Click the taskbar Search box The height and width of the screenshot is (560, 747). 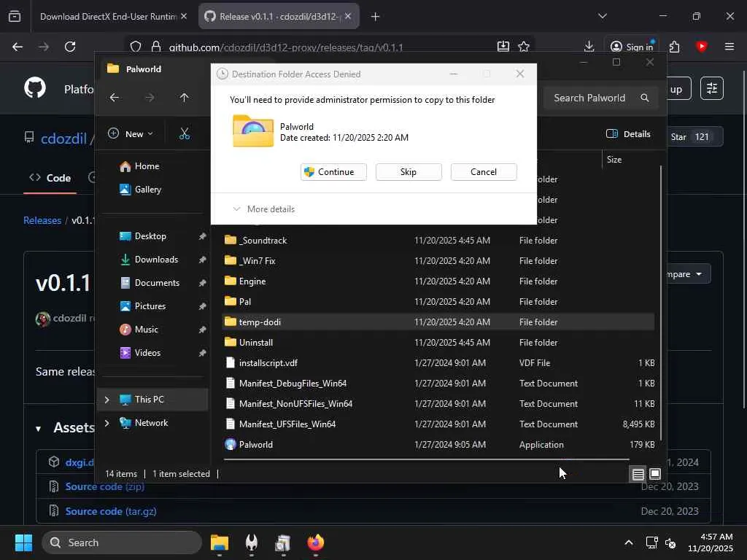coord(122,542)
